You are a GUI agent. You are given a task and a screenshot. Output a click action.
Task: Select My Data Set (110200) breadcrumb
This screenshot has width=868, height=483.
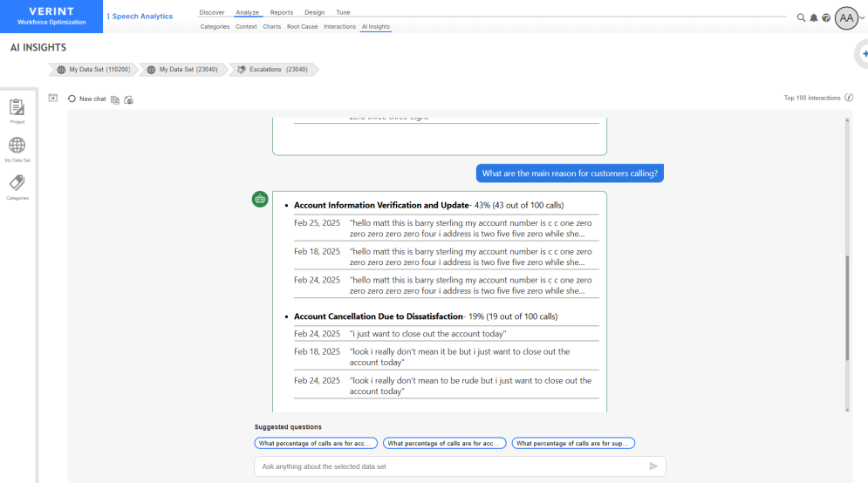click(x=93, y=70)
